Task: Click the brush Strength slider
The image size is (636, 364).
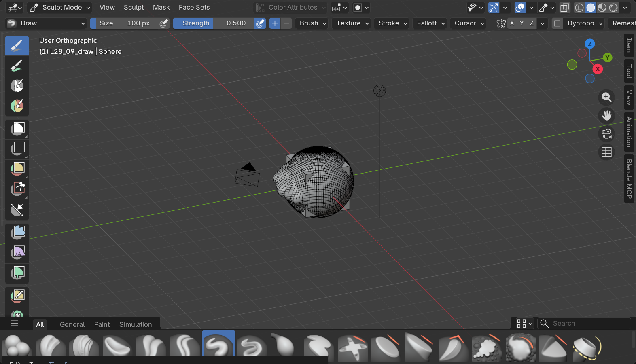Action: tap(214, 23)
